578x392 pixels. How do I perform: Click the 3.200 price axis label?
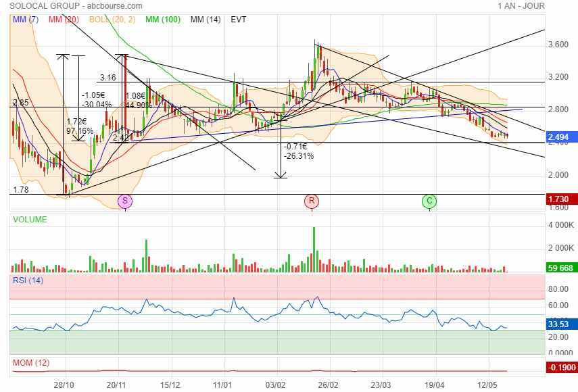558,77
